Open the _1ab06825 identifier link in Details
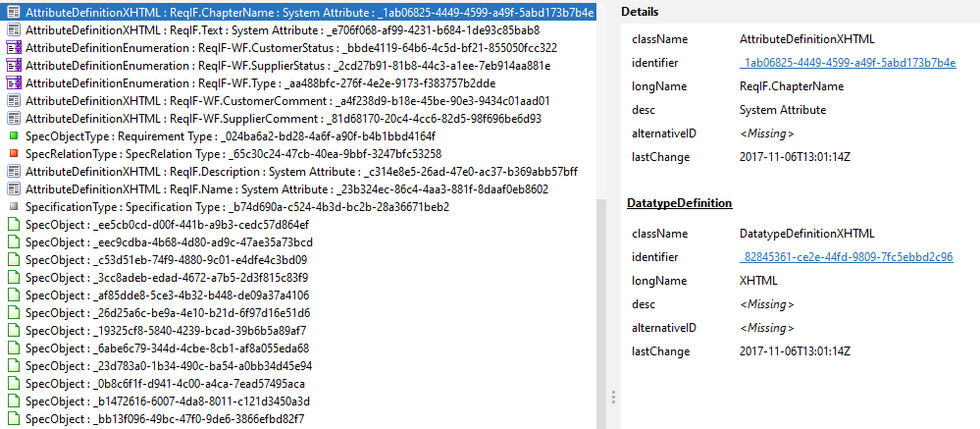 (848, 64)
